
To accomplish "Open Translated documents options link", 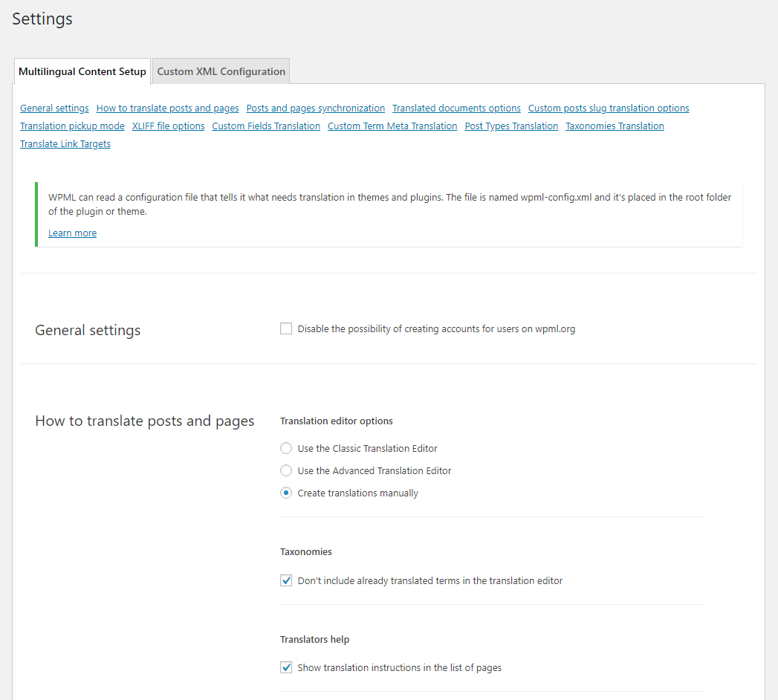I will click(x=456, y=108).
